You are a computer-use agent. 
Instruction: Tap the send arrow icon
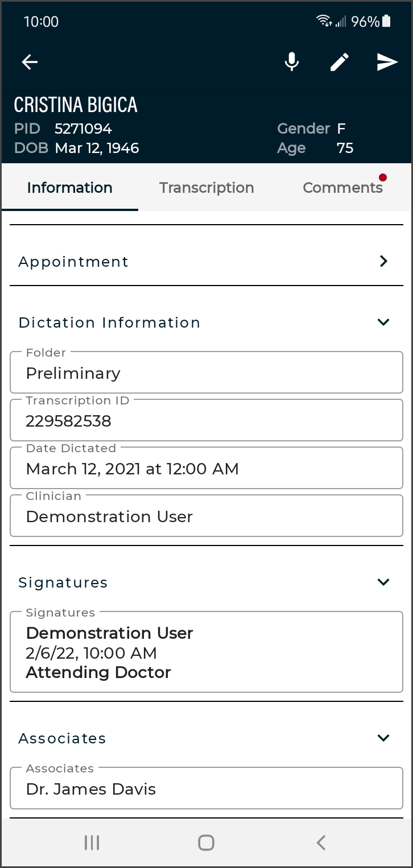point(387,62)
